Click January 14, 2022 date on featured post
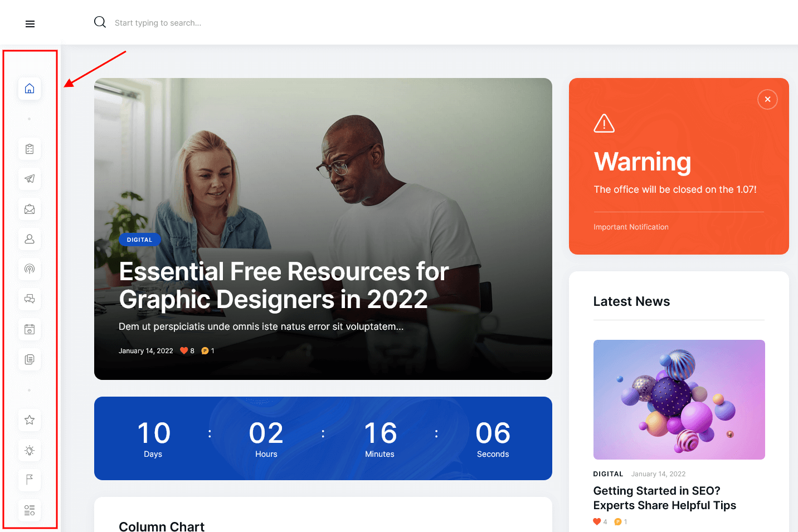This screenshot has width=798, height=532. 146,351
